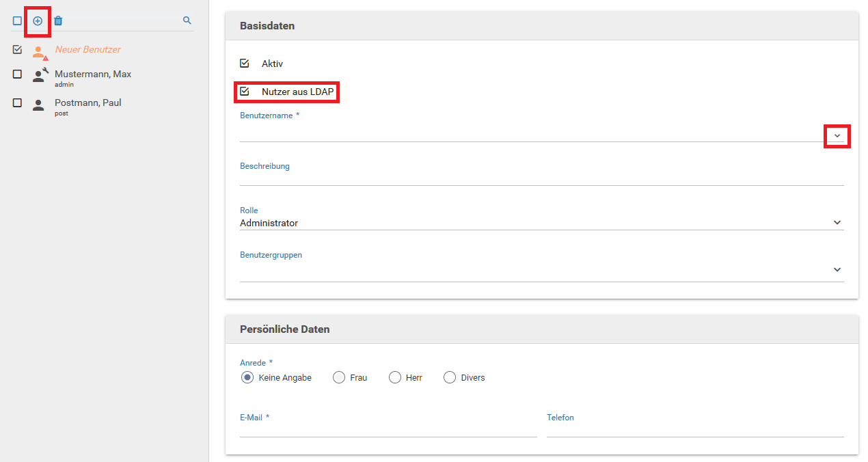Expand the Benutzername dropdown arrow

(837, 136)
